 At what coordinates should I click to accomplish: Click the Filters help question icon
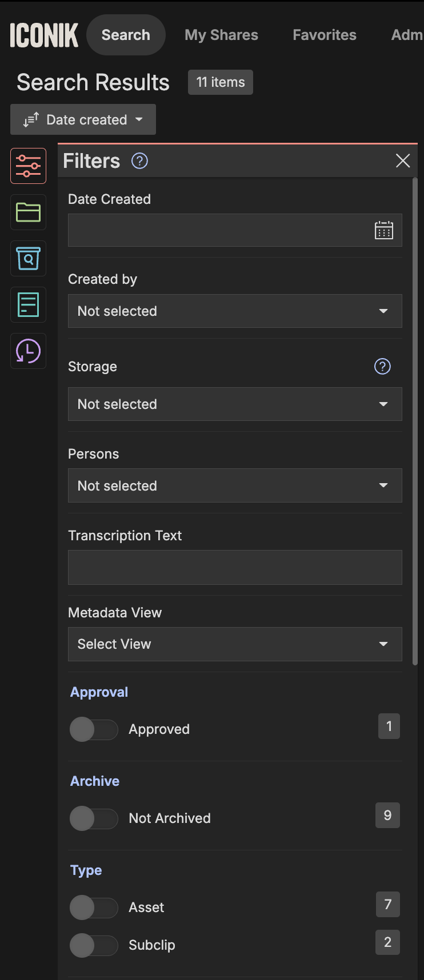tap(139, 161)
